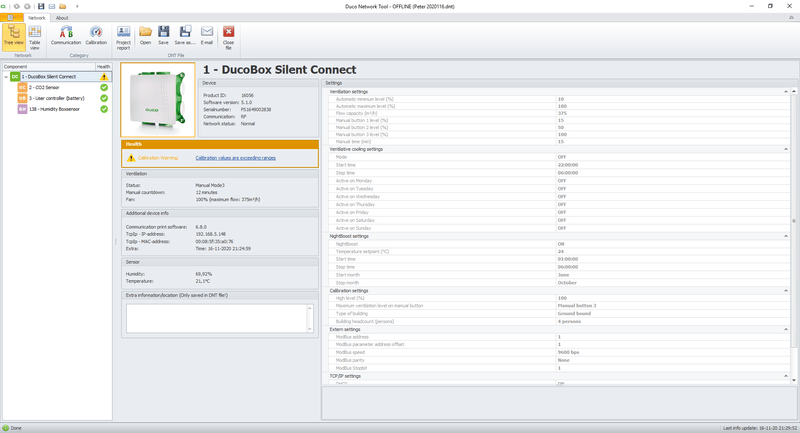Click 'Manual button 3' maximum ventilation level value

tap(577, 305)
